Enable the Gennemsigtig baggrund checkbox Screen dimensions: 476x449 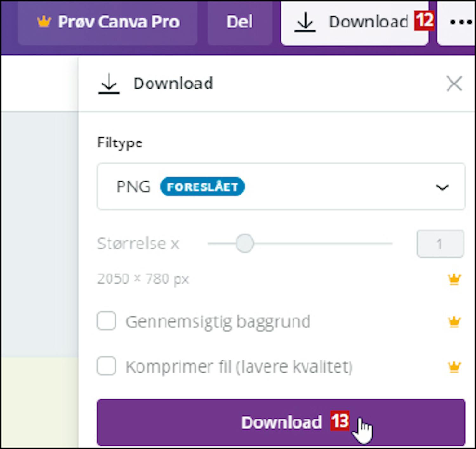(106, 321)
